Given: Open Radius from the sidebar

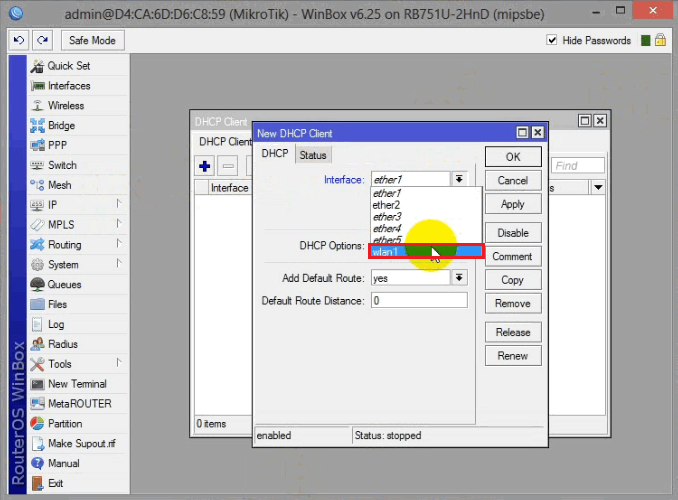Looking at the screenshot, I should click(x=79, y=344).
